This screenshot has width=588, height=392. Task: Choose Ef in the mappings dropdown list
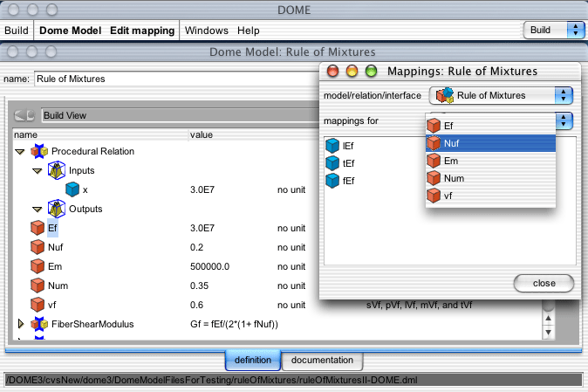point(490,126)
